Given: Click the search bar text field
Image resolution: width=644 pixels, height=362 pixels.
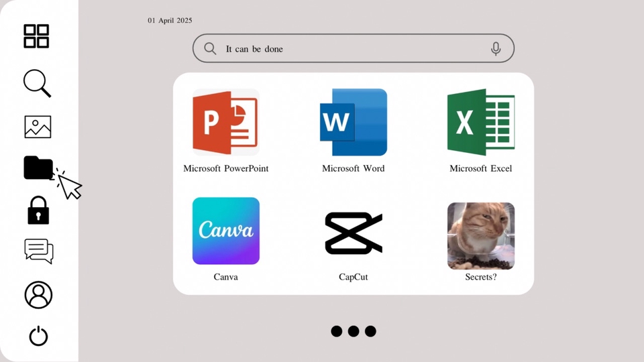Looking at the screenshot, I should coord(349,49).
